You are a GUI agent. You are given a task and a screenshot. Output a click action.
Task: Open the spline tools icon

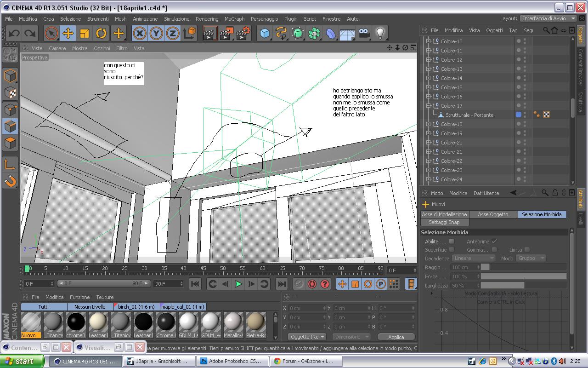281,33
